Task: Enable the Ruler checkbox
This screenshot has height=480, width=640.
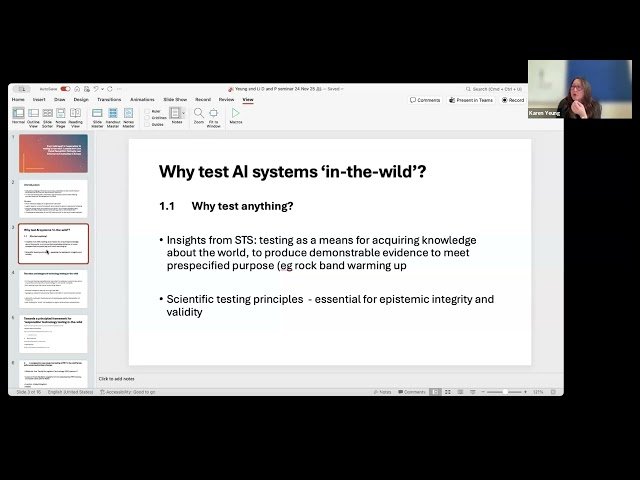Action: 147,111
